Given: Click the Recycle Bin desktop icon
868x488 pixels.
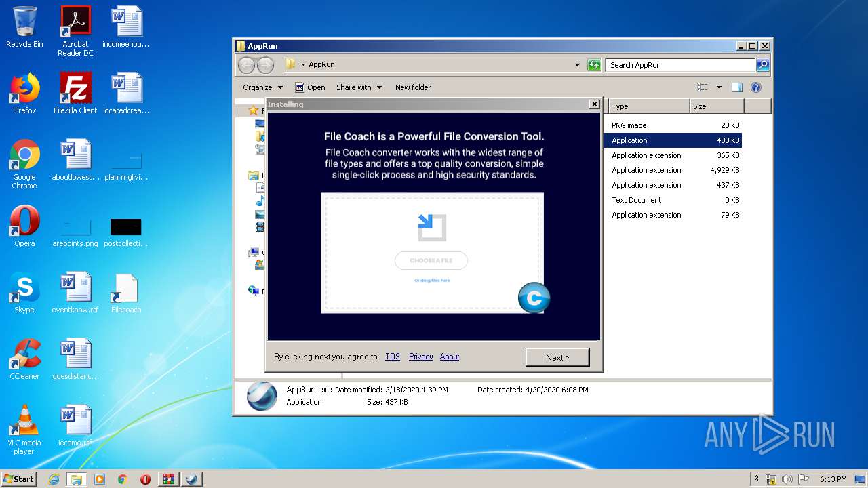Looking at the screenshot, I should tap(24, 27).
